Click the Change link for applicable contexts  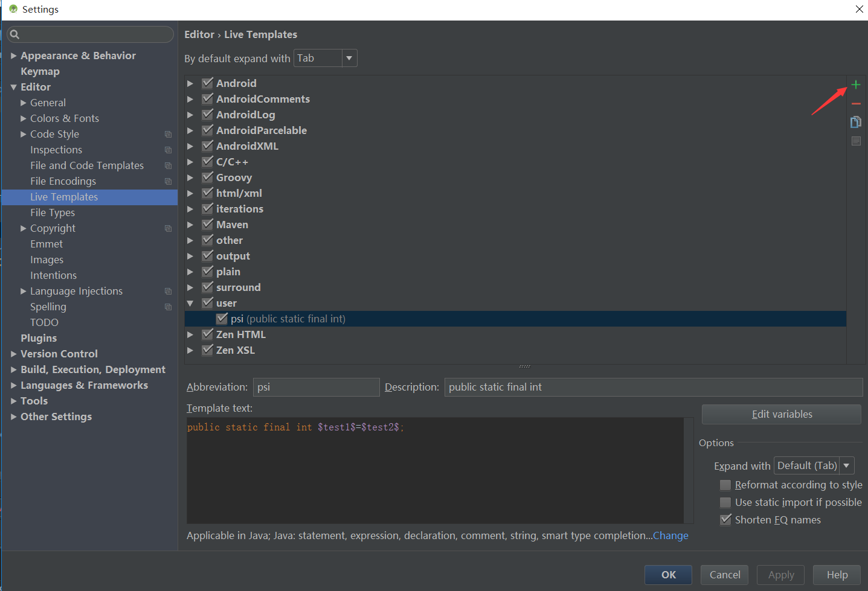[670, 535]
